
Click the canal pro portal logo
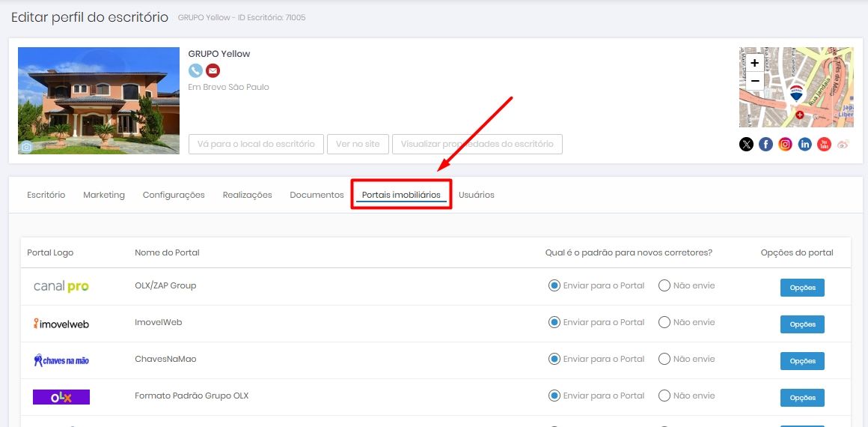pos(61,286)
